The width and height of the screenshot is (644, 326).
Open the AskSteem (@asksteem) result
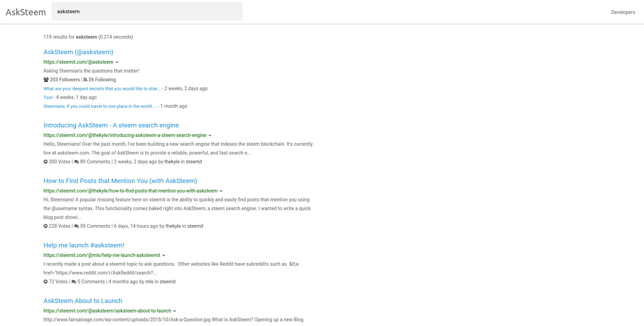tap(78, 52)
